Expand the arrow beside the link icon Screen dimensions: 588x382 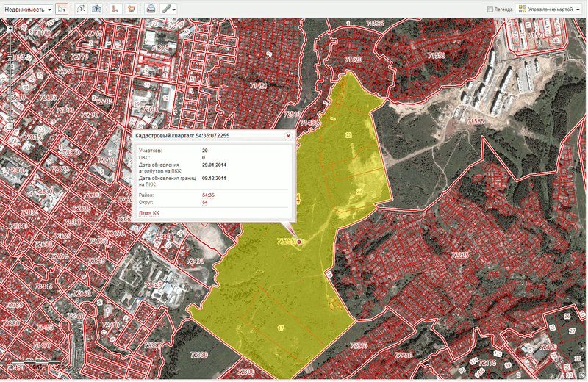pos(175,9)
